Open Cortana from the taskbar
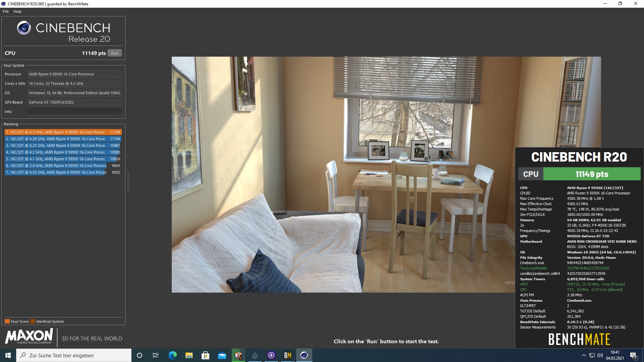This screenshot has width=644, height=362. click(140, 355)
